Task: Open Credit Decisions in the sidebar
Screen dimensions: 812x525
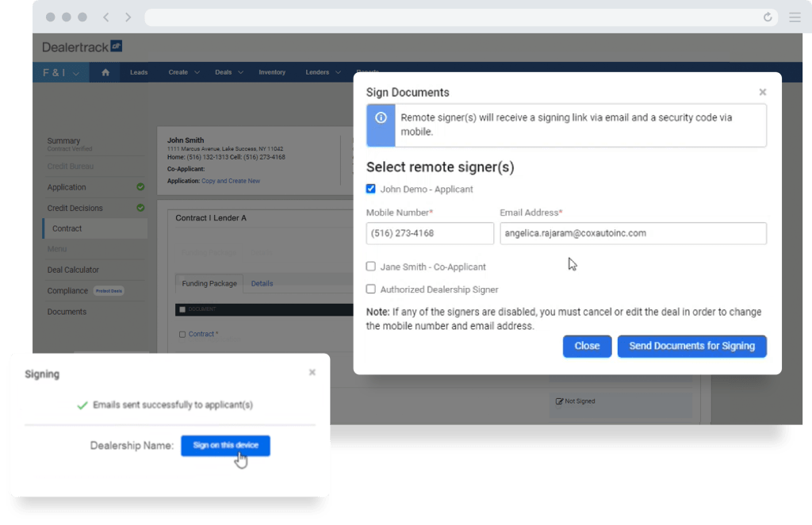Action: click(75, 208)
